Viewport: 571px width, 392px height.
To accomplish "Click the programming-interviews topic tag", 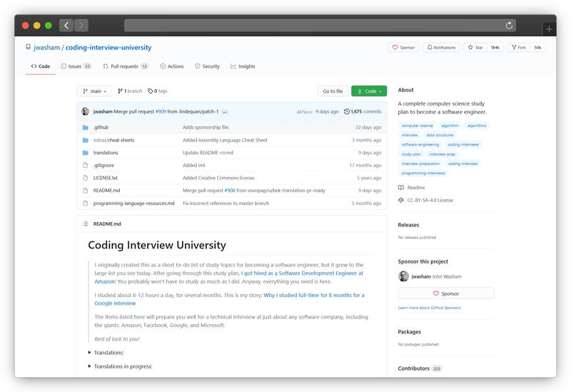I will (x=423, y=173).
